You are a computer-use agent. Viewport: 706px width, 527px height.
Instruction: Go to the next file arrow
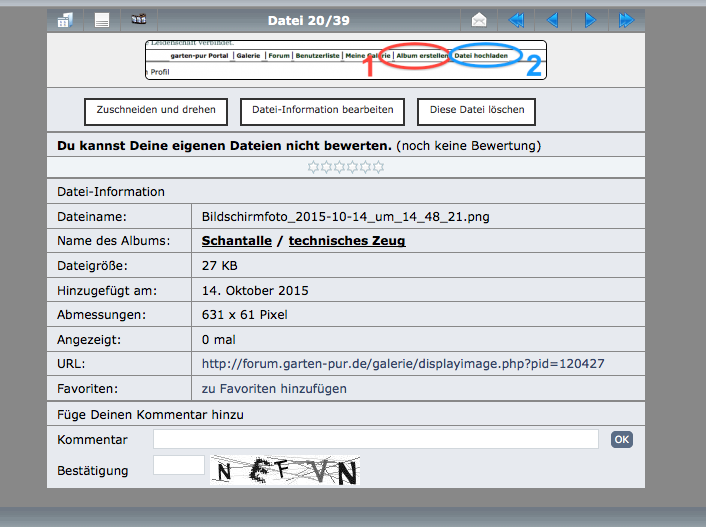tap(590, 20)
